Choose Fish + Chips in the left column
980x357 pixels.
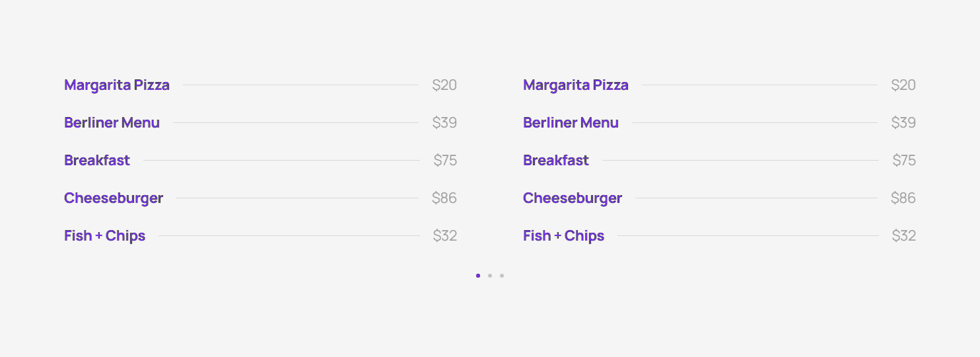click(104, 236)
